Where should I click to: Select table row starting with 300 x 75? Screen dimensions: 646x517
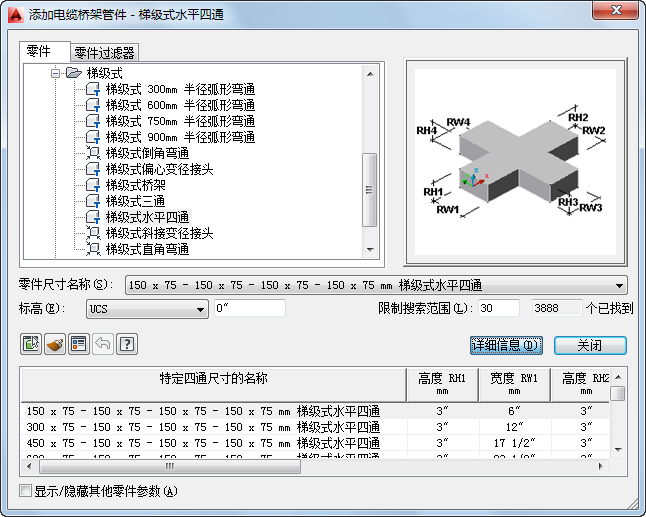316,427
